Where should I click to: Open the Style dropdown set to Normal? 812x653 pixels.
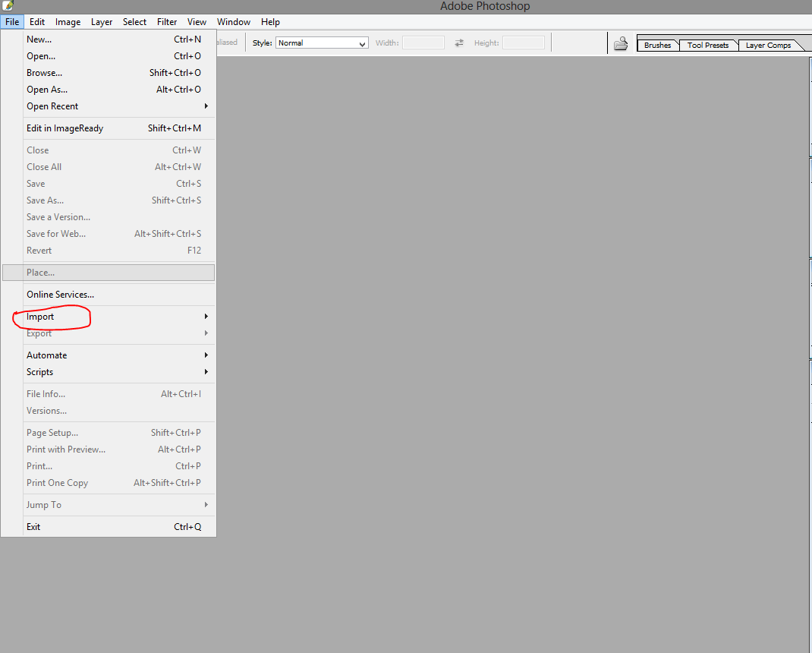click(x=322, y=43)
